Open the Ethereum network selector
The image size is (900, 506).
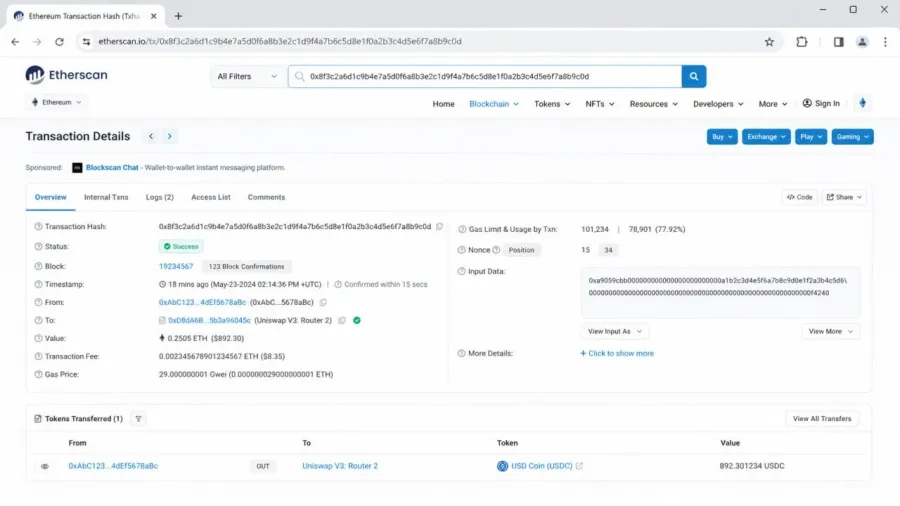click(56, 102)
